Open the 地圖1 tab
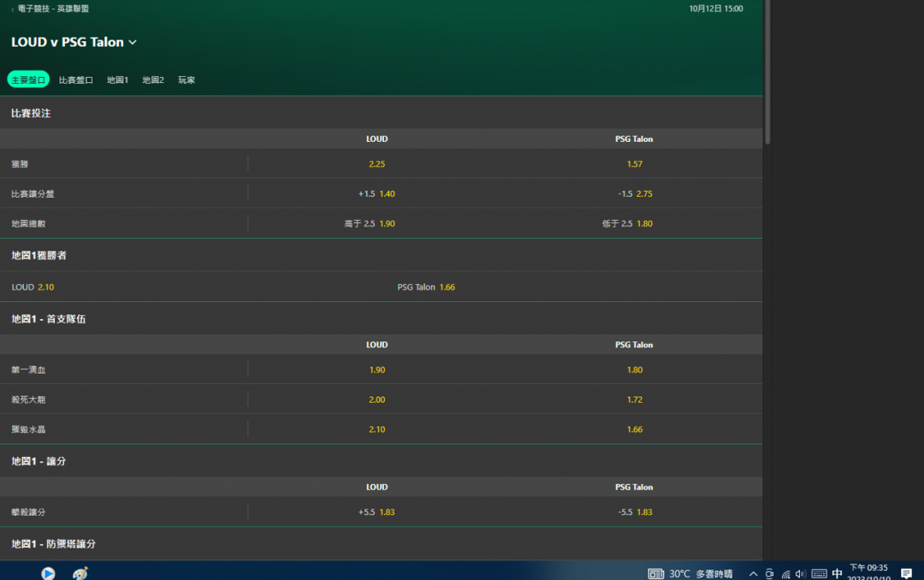This screenshot has width=924, height=580. point(117,80)
